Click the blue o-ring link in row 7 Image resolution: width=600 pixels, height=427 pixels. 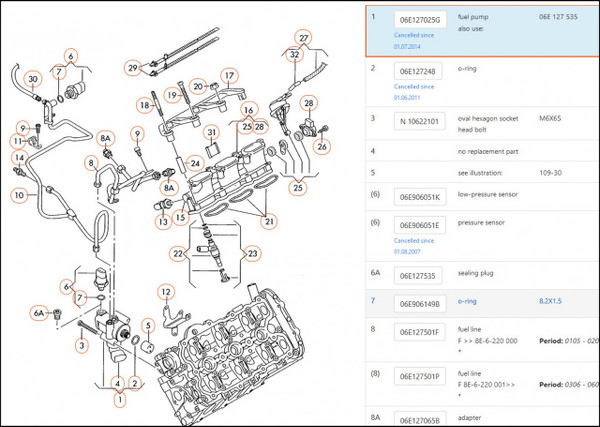[468, 299]
